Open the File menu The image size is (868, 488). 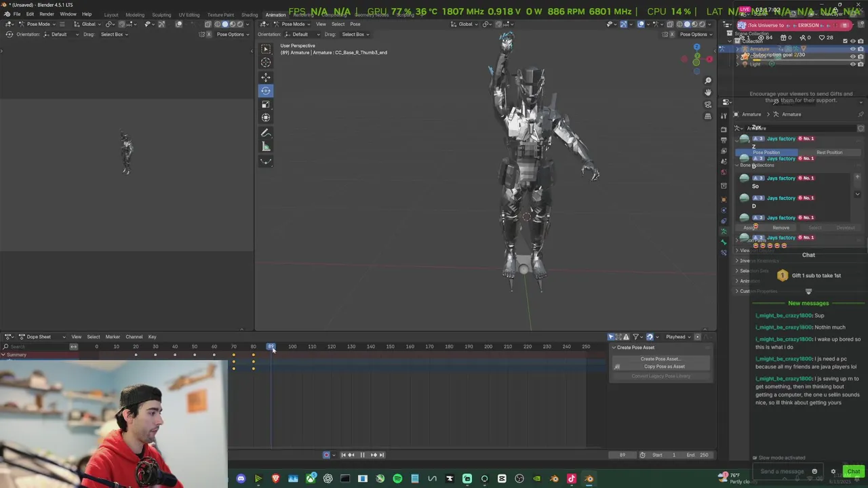17,14
